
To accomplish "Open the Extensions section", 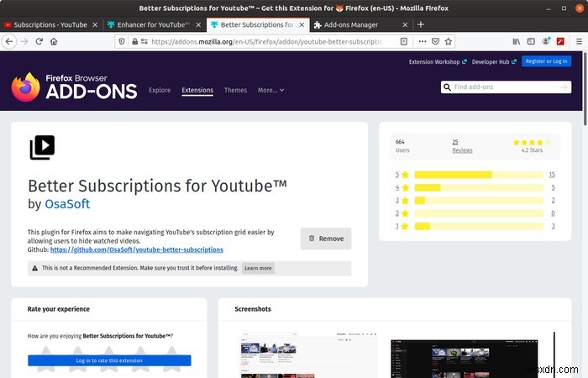I will [197, 90].
